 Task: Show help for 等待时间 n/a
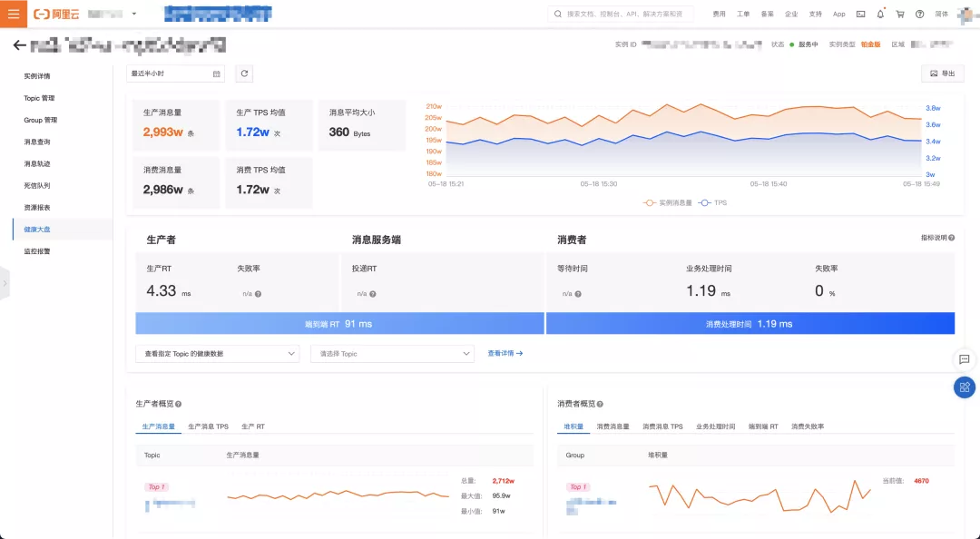coord(578,294)
